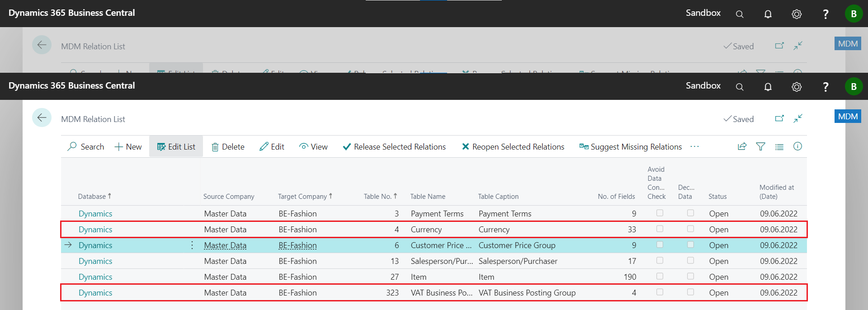Open Status column header menu
This screenshot has width=868, height=310.
tap(717, 196)
